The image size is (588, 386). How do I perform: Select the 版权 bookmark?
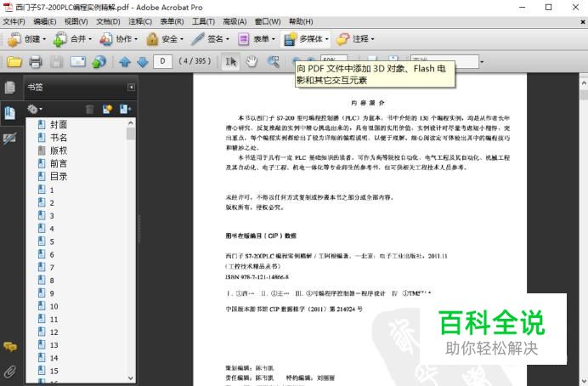[x=59, y=150]
